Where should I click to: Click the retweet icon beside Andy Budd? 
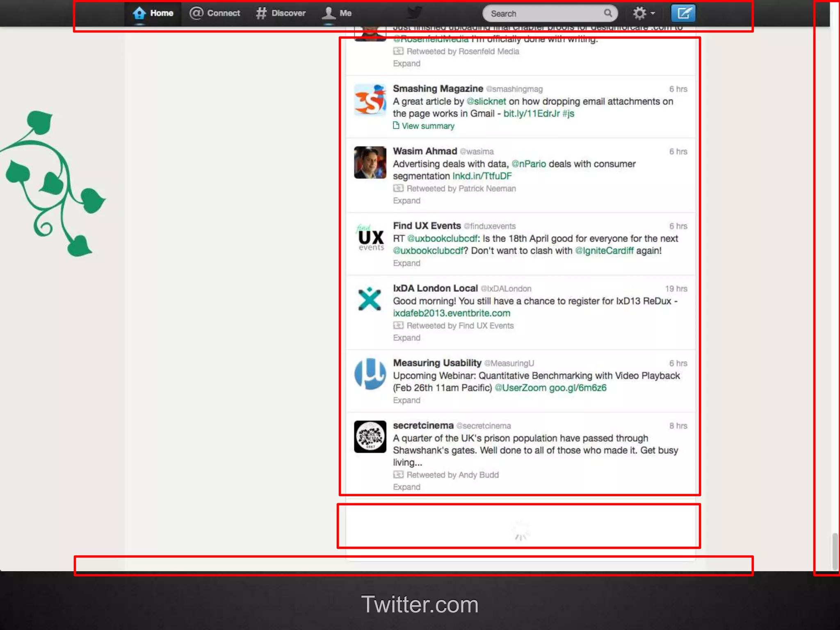point(398,475)
